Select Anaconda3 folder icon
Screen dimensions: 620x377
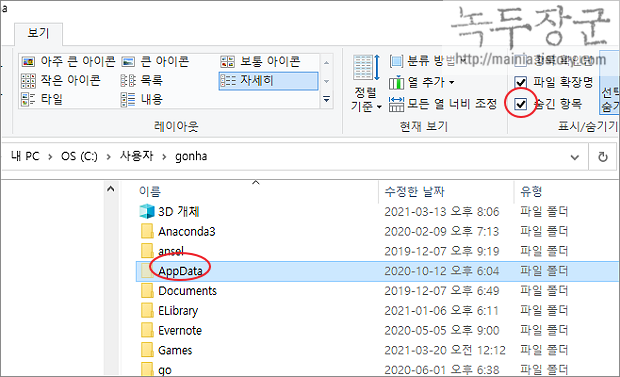click(147, 231)
